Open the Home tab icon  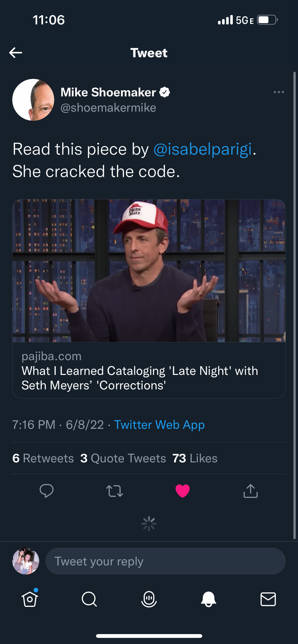[x=30, y=599]
